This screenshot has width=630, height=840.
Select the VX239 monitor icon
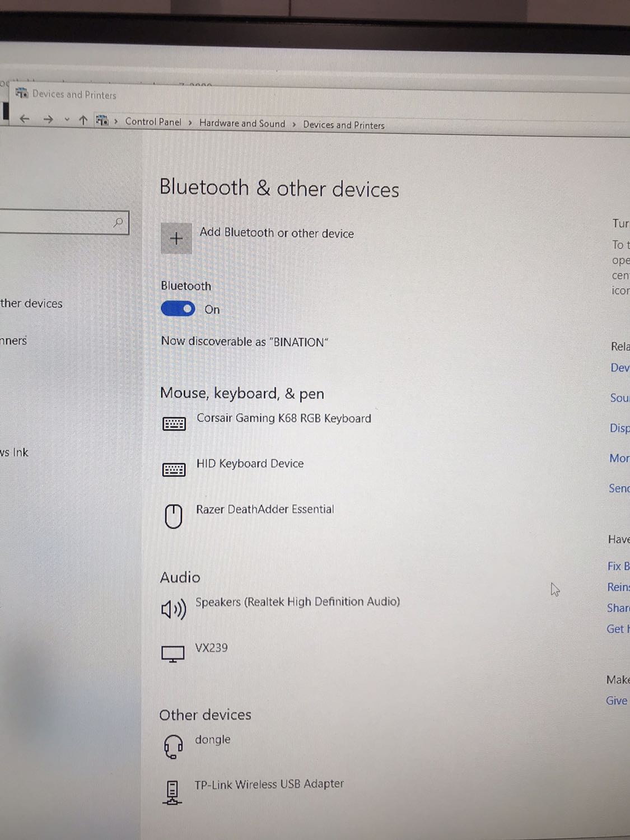pyautogui.click(x=172, y=652)
